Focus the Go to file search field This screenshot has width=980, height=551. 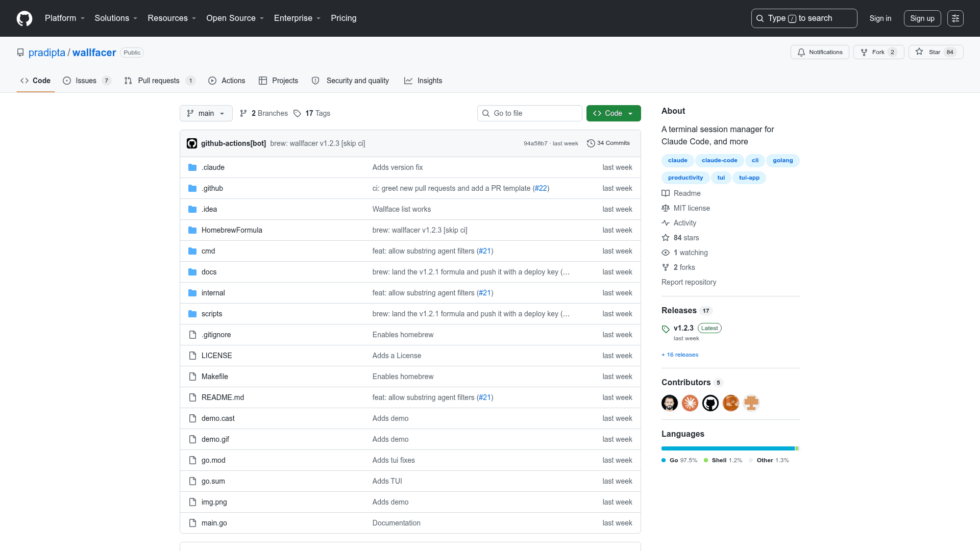tap(530, 113)
